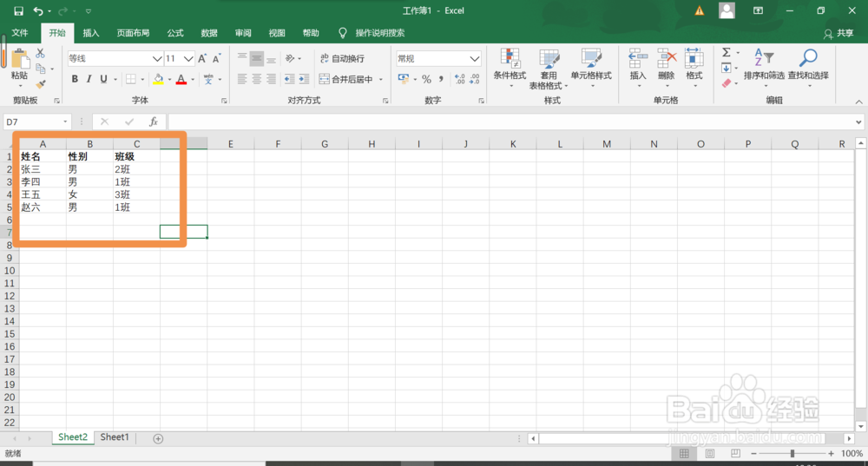Click the AutoSum sigma icon
The height and width of the screenshot is (466, 868).
[727, 53]
